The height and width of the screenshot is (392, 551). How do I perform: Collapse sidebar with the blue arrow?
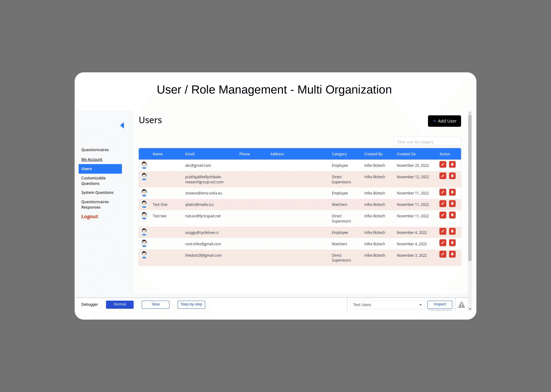click(x=122, y=125)
